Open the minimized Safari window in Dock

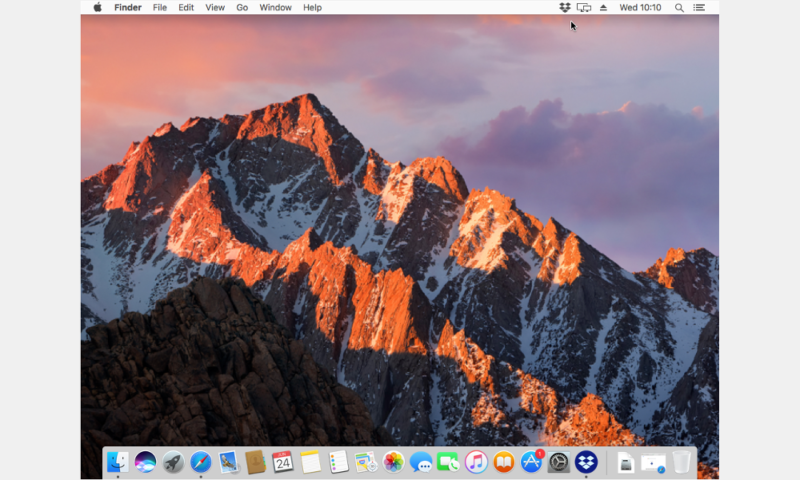click(653, 463)
